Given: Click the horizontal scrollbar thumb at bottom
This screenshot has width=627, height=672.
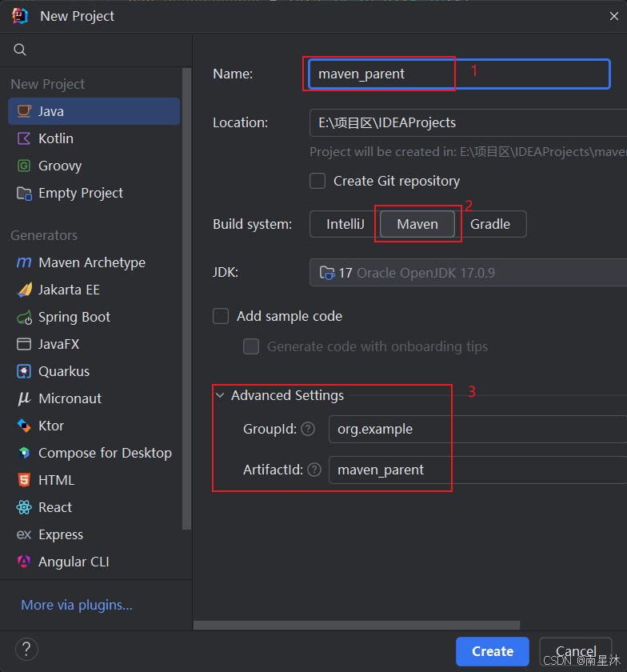Looking at the screenshot, I should tap(357, 626).
